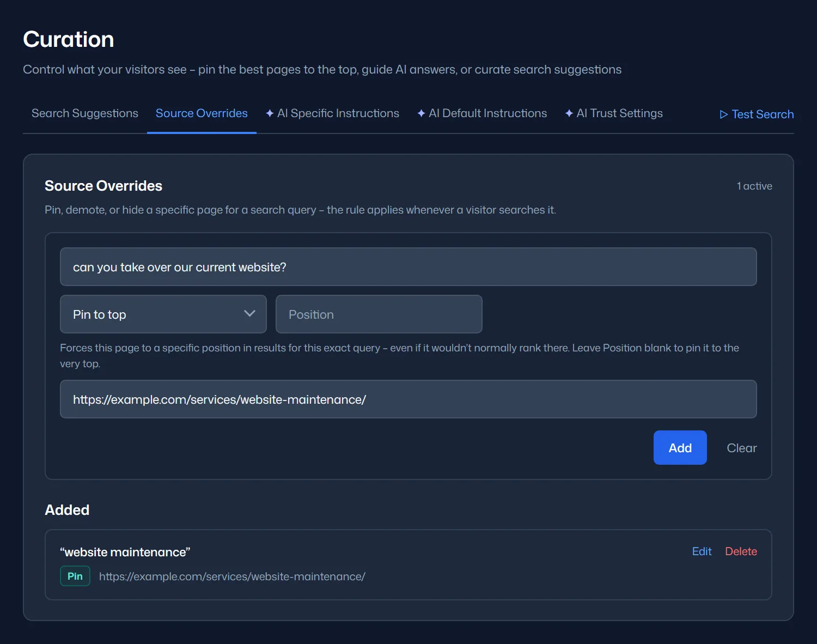Click the sparkle icon next to AI Trust Settings
Screen dimensions: 817x644
point(569,113)
